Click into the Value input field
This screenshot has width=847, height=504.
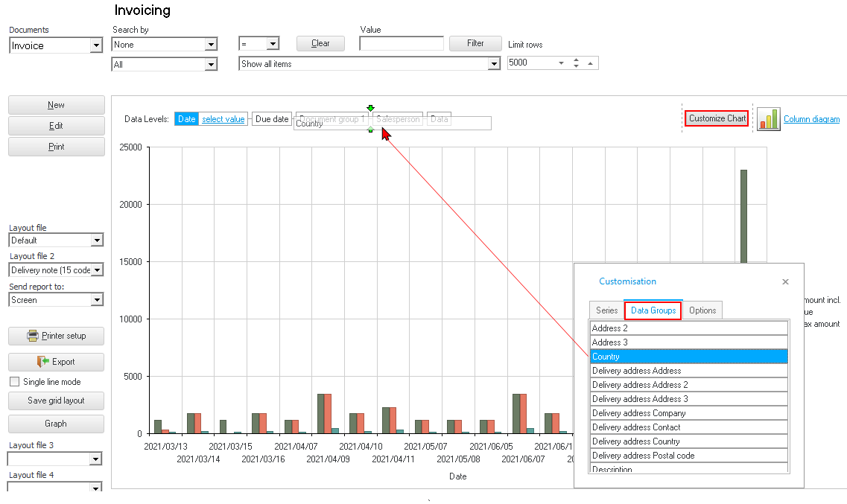(x=401, y=44)
